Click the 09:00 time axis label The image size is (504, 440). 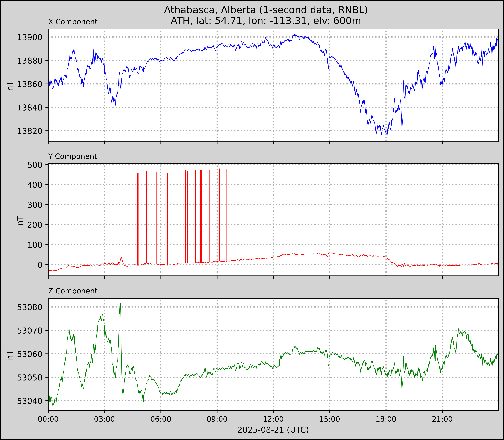click(217, 419)
